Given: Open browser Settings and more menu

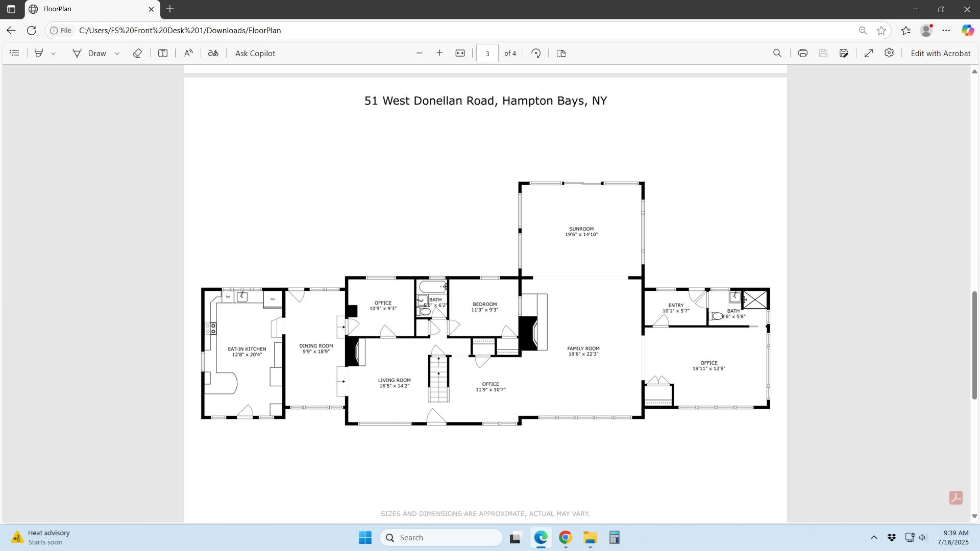Looking at the screenshot, I should [x=946, y=31].
